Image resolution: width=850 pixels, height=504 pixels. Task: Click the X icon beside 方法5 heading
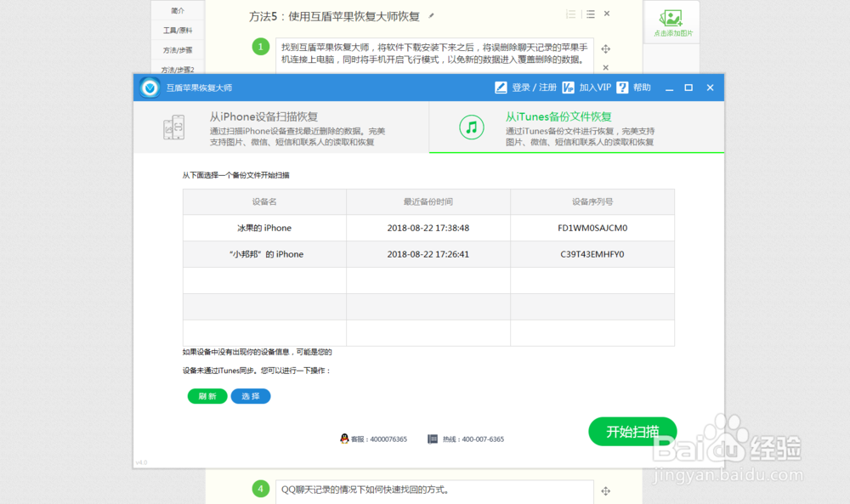[607, 14]
